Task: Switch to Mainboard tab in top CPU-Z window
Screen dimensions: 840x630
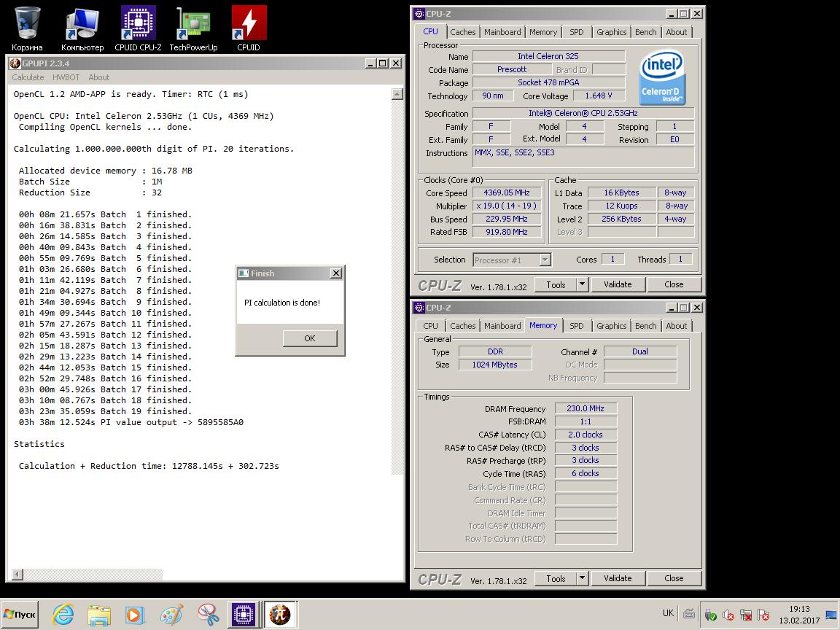Action: tap(502, 32)
